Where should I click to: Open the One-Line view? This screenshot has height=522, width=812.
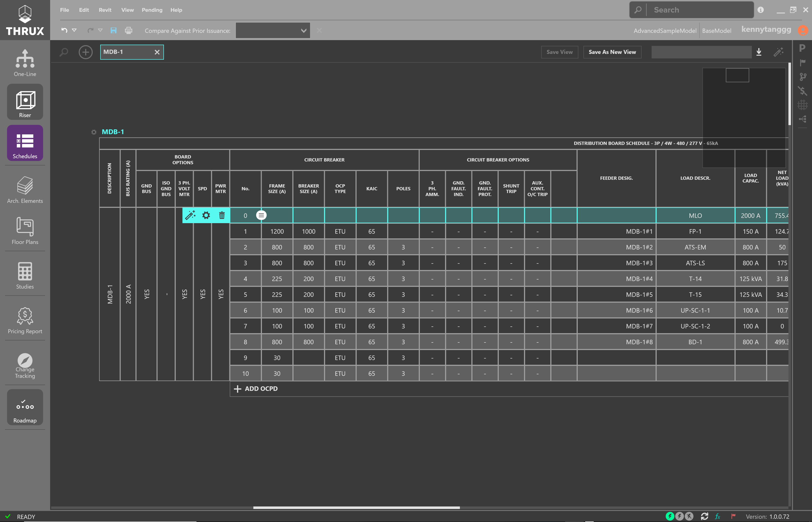point(25,63)
